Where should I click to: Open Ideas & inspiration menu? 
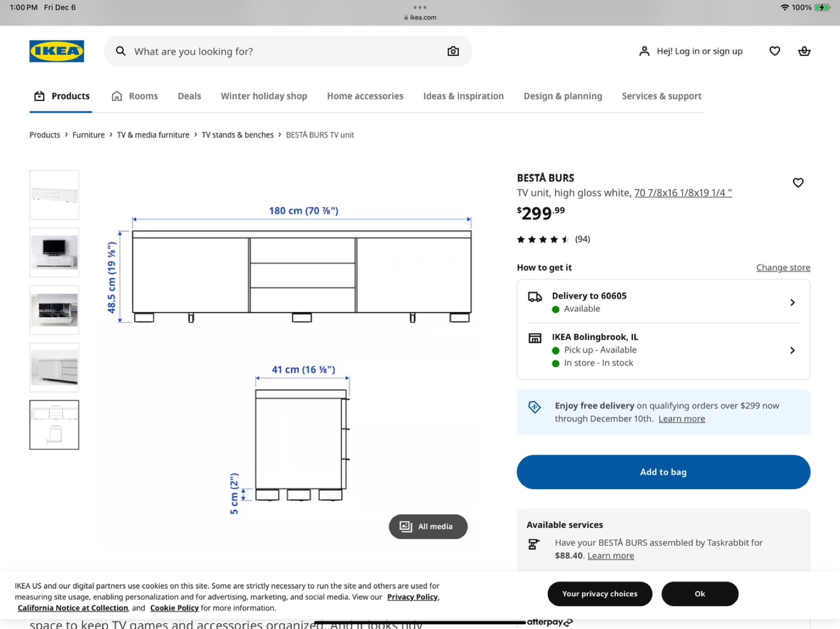click(463, 96)
